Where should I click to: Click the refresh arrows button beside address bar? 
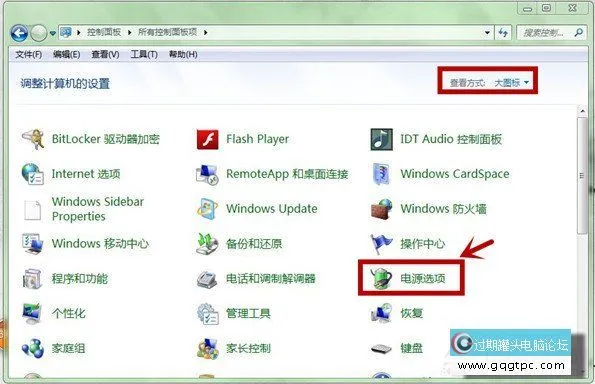click(x=504, y=33)
